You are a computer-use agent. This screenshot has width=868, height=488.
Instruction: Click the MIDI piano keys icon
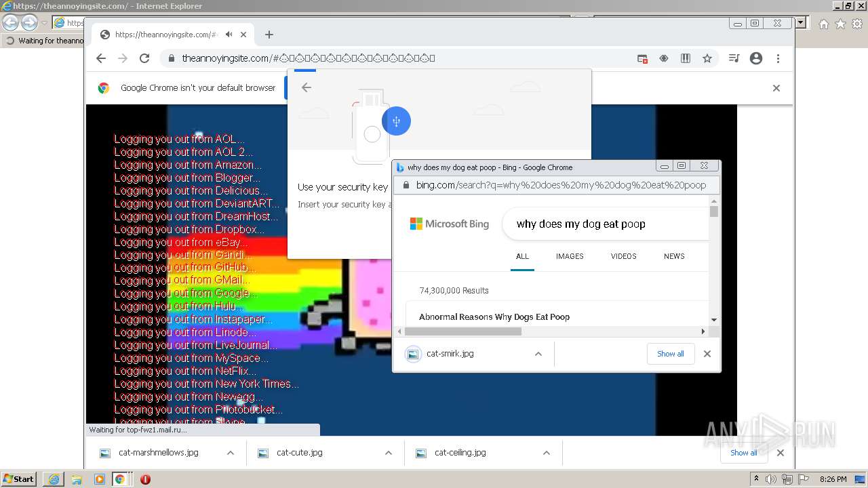686,58
